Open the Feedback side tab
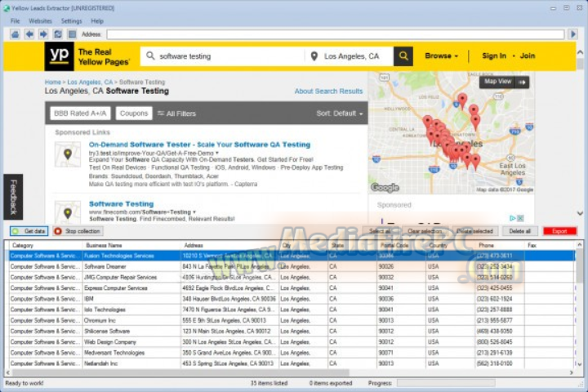 tap(13, 197)
